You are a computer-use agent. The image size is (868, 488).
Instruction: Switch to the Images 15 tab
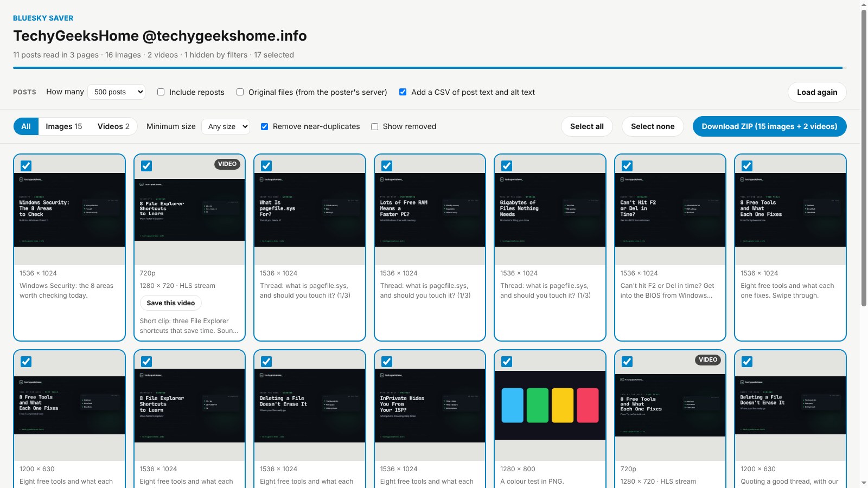[x=64, y=126]
